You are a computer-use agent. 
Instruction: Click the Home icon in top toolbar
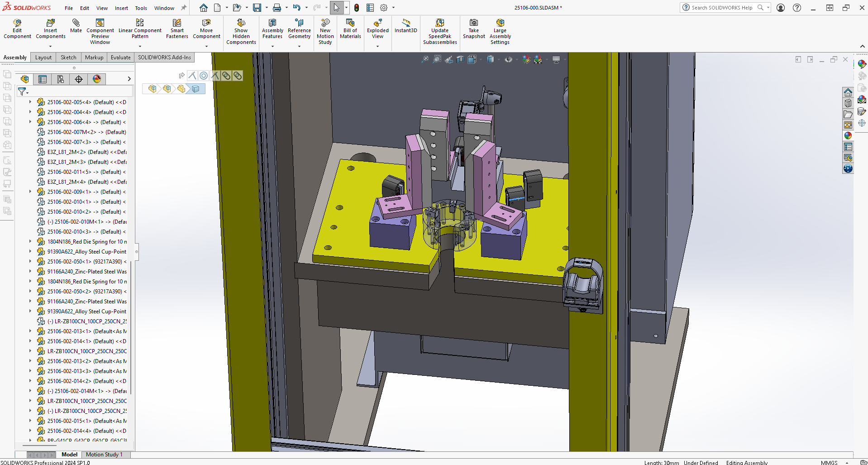click(204, 8)
